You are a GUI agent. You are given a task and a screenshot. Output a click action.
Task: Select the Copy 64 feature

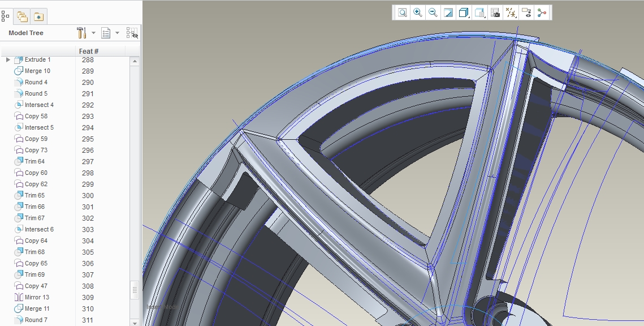coord(36,241)
